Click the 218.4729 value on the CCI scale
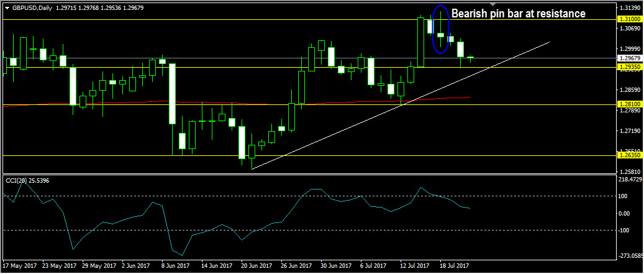 click(x=630, y=180)
